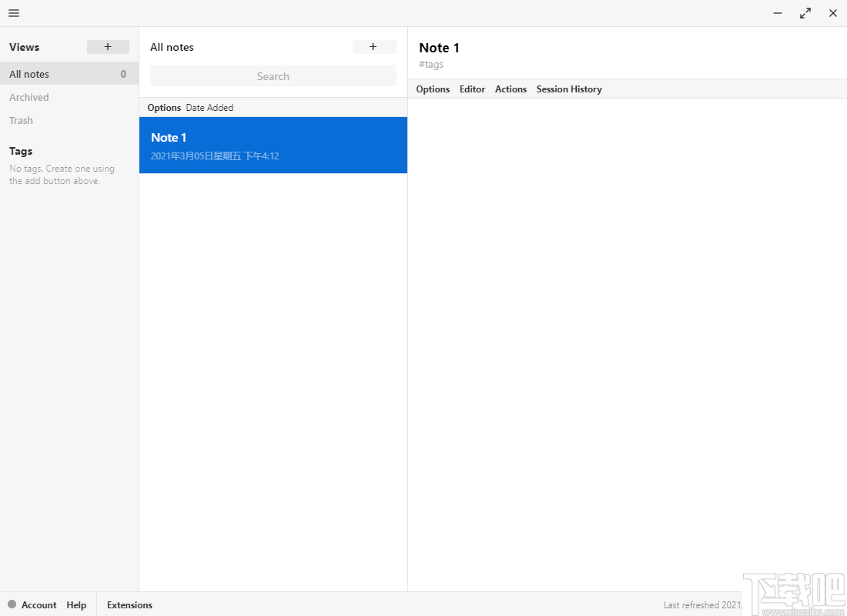
Task: Click the note date 2021年3月05日 text
Action: click(x=215, y=156)
